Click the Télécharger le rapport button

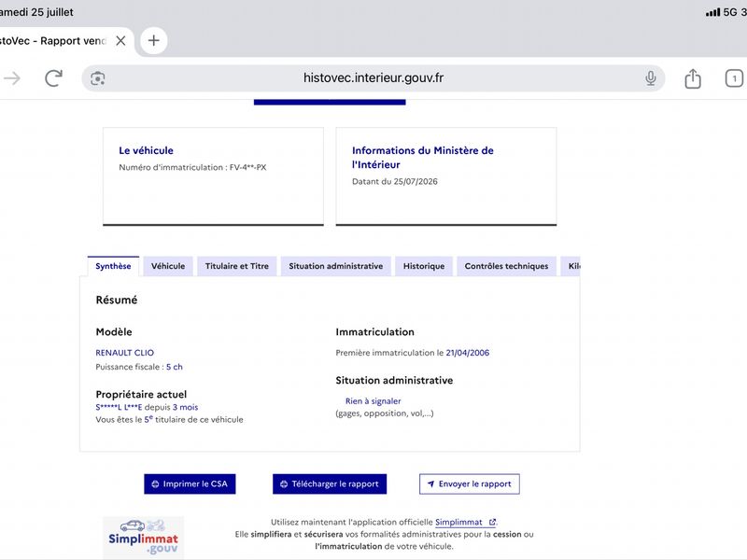[x=330, y=483]
